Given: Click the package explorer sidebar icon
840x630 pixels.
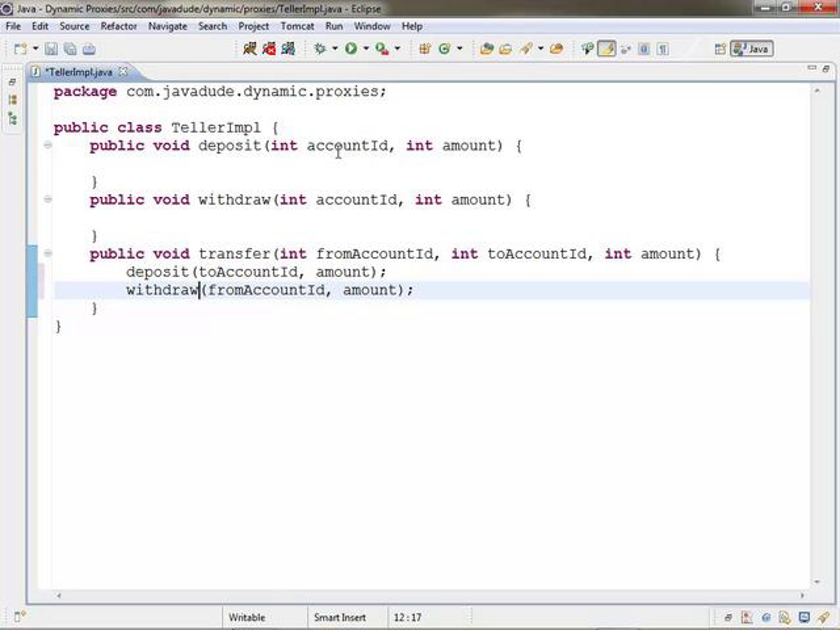Looking at the screenshot, I should pos(13,100).
